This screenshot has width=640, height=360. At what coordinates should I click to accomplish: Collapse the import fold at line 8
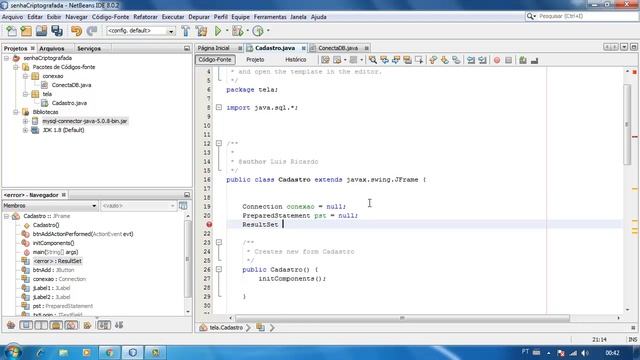coord(219,107)
